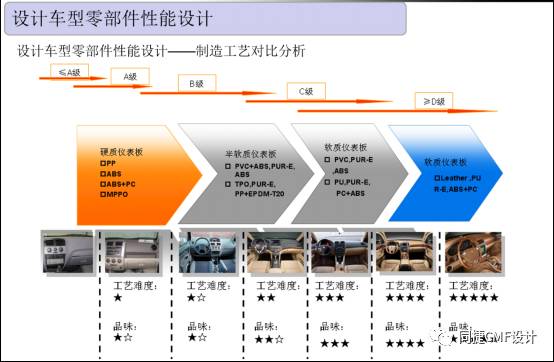Select the gray 半软质仪表板 chevron

pyautogui.click(x=246, y=173)
